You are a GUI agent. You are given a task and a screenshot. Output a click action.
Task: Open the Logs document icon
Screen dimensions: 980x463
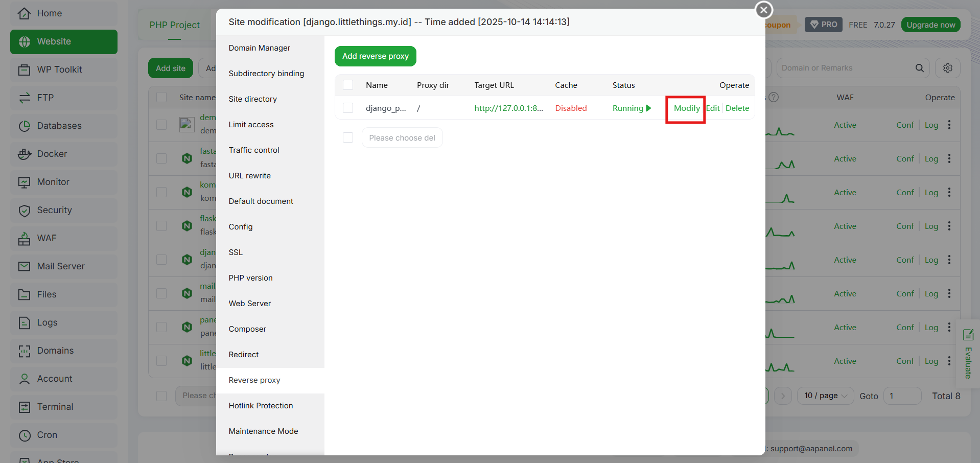(x=24, y=322)
